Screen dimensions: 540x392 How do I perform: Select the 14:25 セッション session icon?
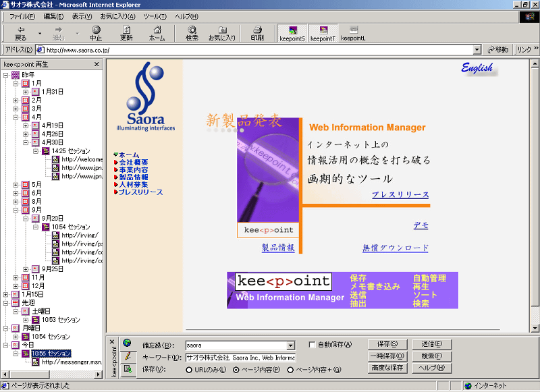tap(45, 151)
